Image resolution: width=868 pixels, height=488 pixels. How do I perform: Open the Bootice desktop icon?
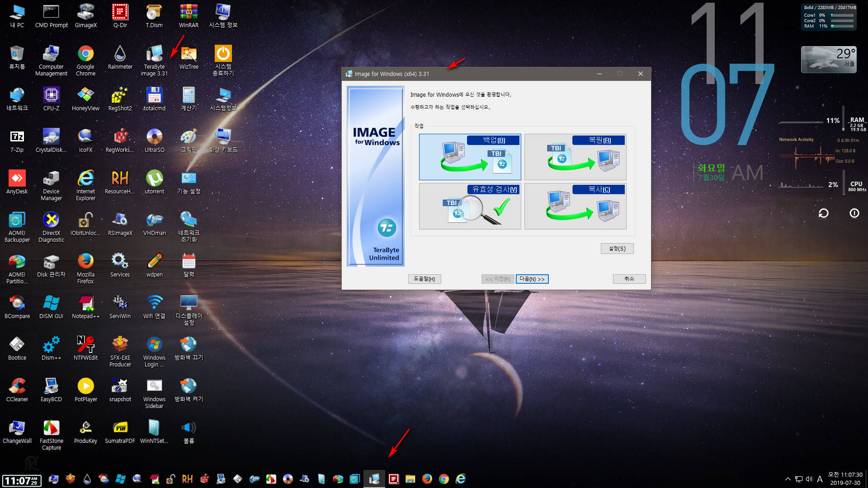17,348
